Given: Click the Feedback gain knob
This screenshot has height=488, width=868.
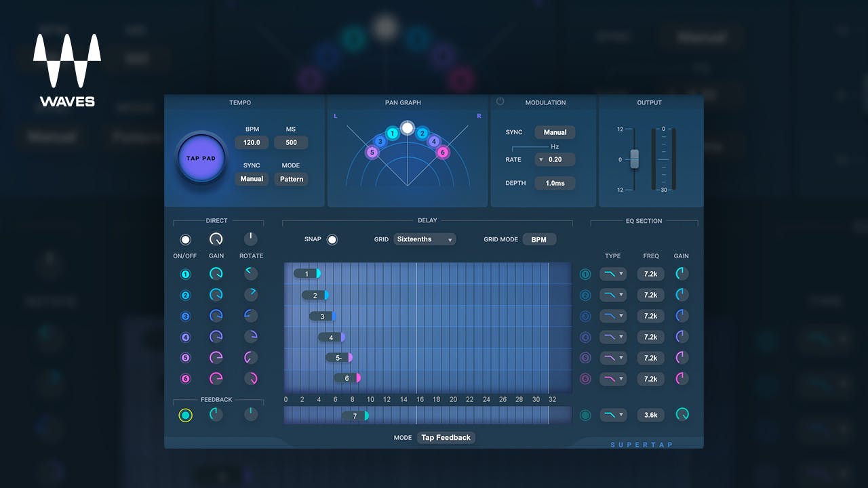Looking at the screenshot, I should pos(216,414).
